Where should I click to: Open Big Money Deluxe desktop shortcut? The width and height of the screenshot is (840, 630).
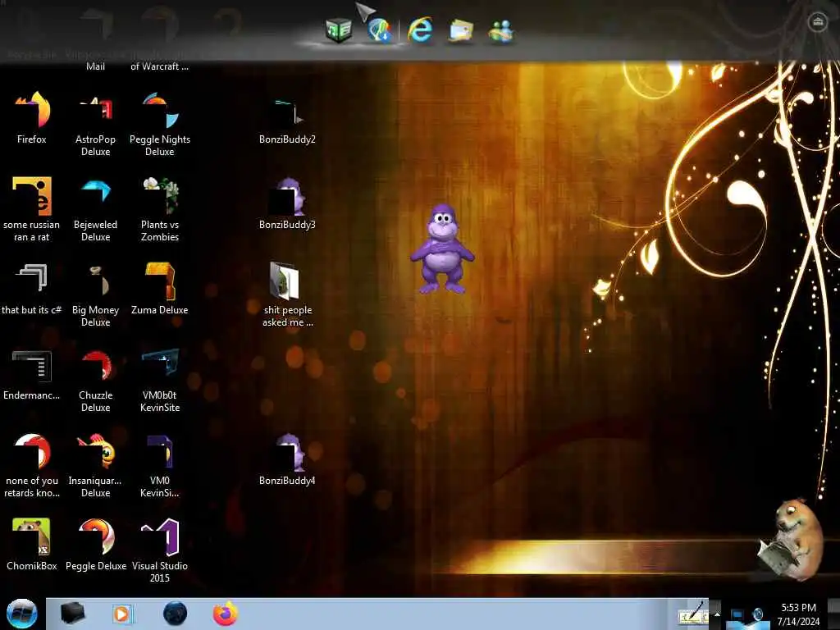[95, 294]
